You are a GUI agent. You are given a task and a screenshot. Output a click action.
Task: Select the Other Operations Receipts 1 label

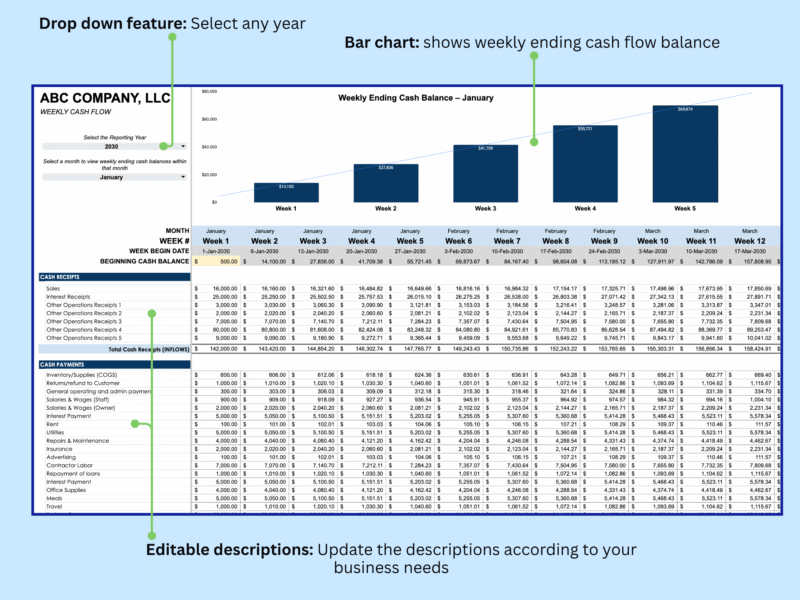coord(84,305)
